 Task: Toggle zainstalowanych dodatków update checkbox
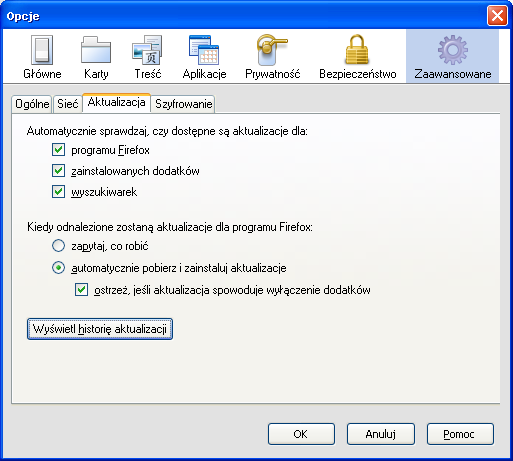[58, 171]
